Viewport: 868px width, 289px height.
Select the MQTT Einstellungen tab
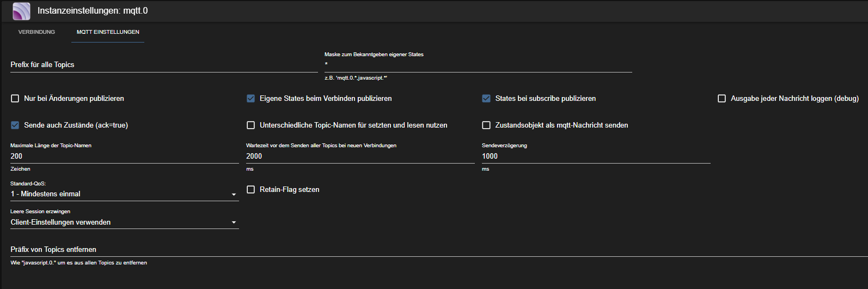(108, 32)
